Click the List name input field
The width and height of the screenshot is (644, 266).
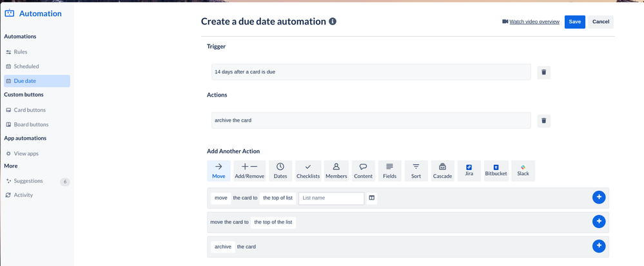point(331,198)
